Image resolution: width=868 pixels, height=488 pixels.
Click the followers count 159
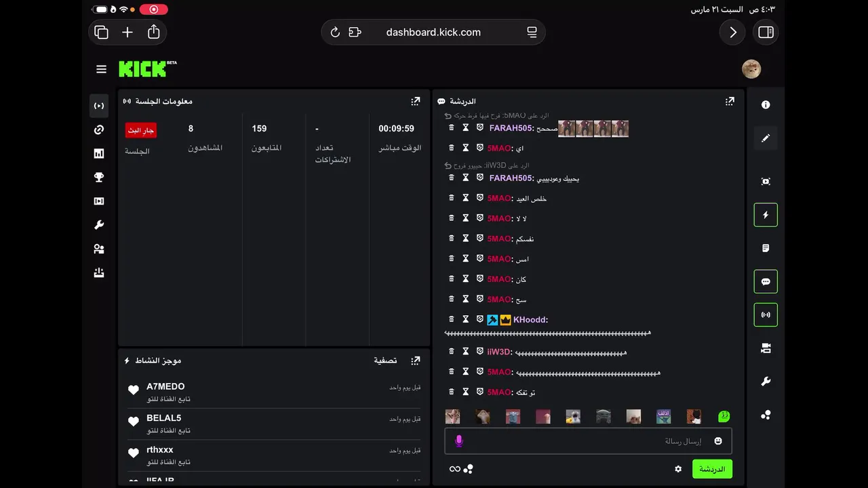[x=259, y=129]
